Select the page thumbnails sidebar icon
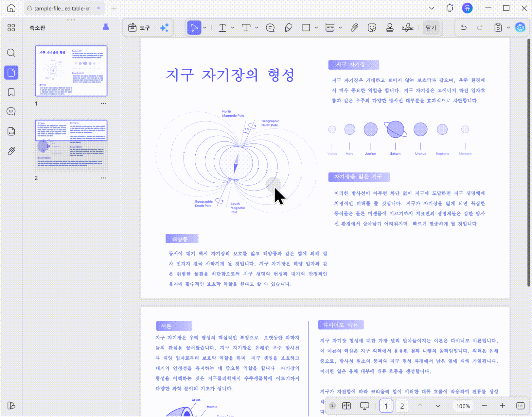532x417 pixels. click(11, 73)
